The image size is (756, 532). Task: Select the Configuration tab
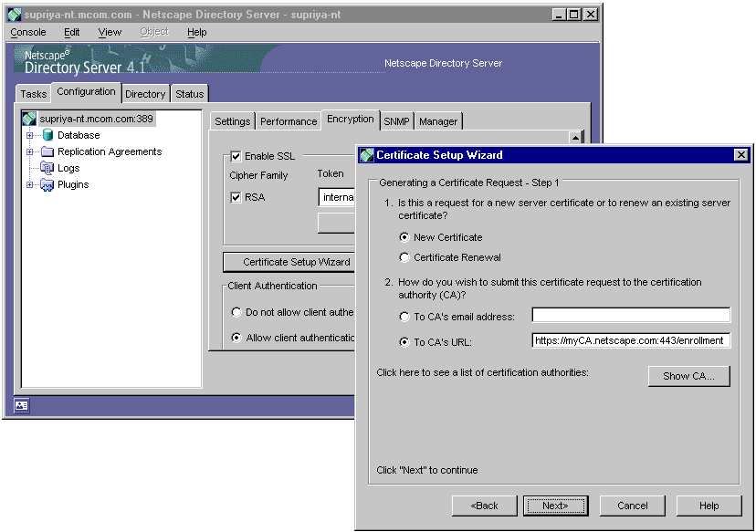click(86, 91)
